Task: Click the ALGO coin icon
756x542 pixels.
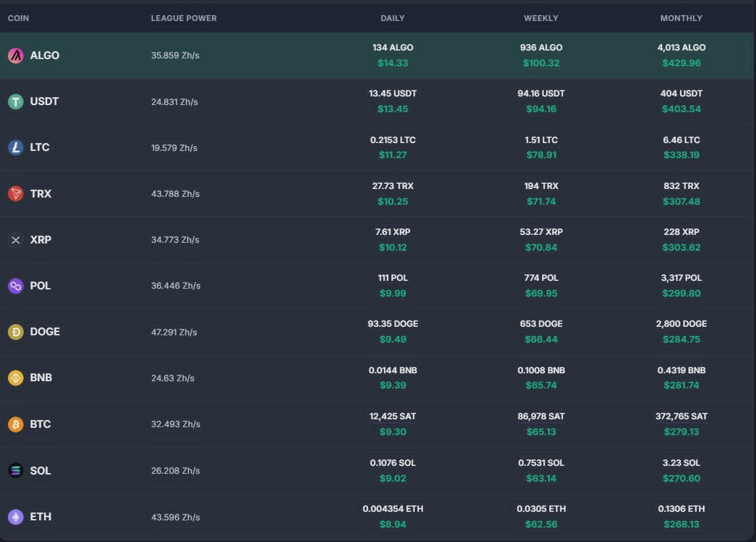Action: [16, 56]
